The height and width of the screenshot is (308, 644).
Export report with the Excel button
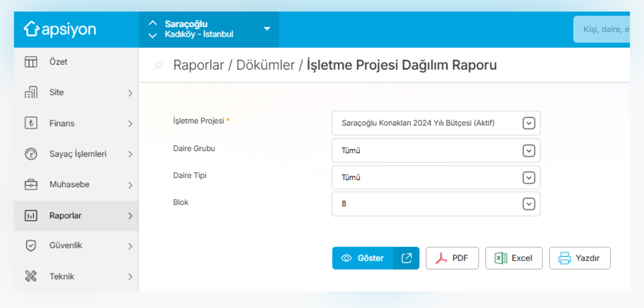point(514,258)
